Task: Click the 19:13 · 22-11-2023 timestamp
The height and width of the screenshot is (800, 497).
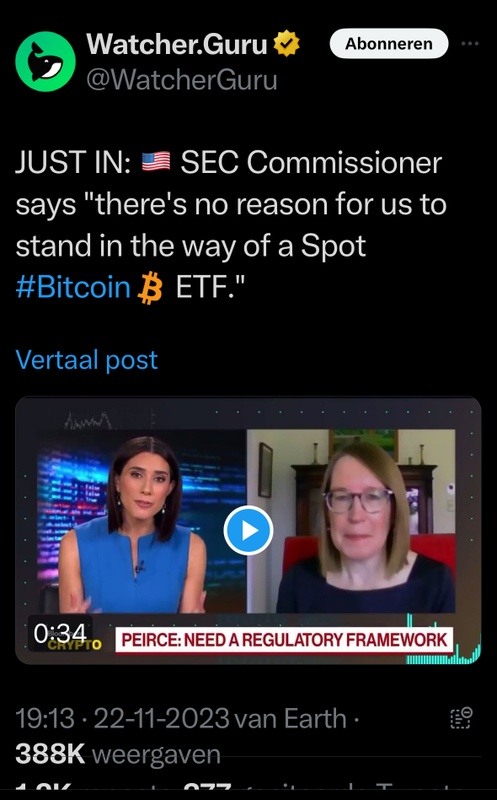Action: [122, 718]
